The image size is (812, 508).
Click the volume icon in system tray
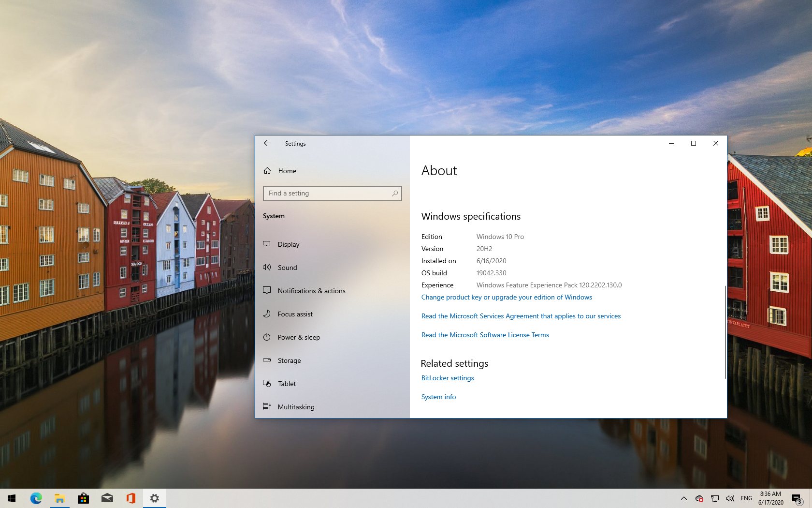click(730, 498)
